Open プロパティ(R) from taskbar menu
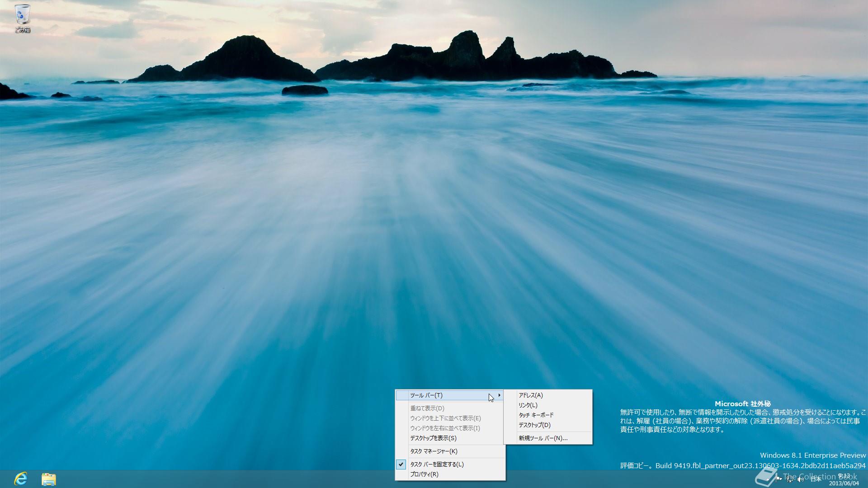This screenshot has width=868, height=488. pyautogui.click(x=450, y=474)
